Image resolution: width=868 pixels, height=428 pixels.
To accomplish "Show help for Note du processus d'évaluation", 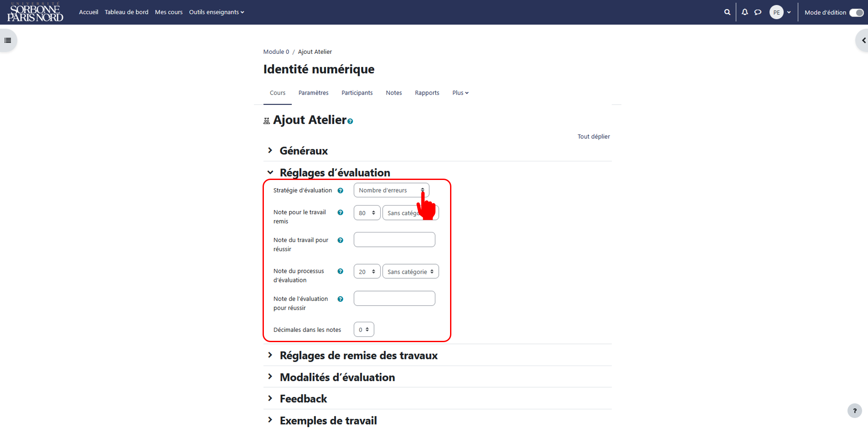I will point(340,271).
